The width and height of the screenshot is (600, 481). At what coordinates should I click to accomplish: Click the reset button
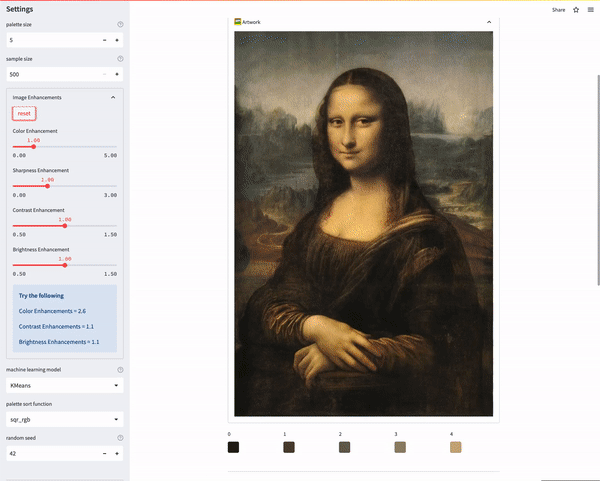tap(24, 113)
